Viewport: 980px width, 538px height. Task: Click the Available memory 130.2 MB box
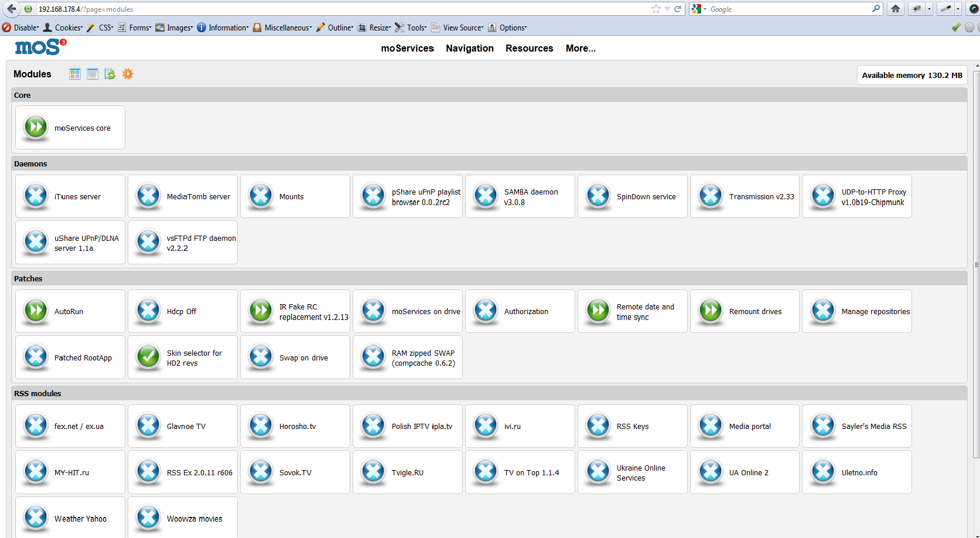click(x=912, y=75)
